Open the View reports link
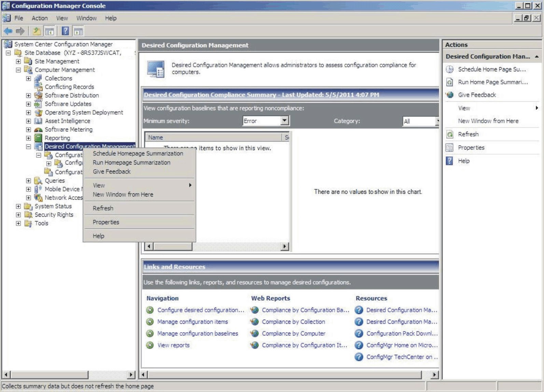The image size is (544, 392). [x=173, y=345]
